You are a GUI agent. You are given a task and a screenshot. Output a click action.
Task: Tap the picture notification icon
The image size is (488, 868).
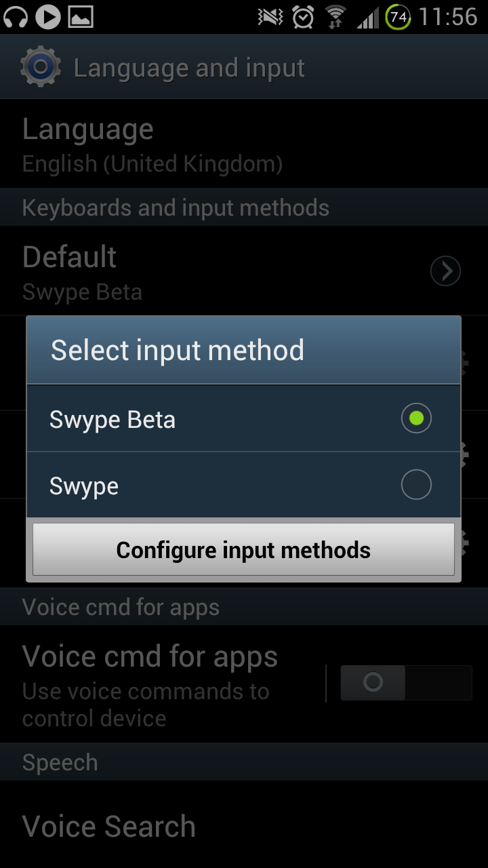(81, 17)
